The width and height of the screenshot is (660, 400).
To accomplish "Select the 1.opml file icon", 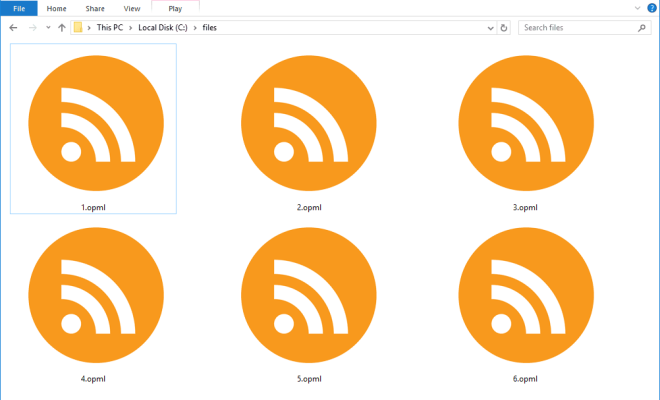I will (x=96, y=123).
